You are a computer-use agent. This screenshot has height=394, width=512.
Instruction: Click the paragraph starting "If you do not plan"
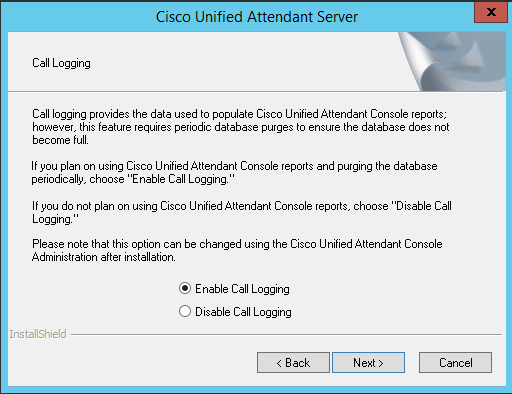pos(242,213)
